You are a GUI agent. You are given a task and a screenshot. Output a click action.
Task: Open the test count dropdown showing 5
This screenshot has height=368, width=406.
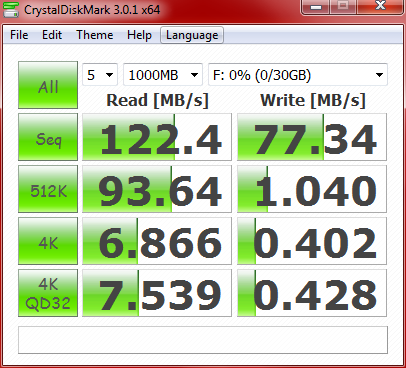[100, 75]
